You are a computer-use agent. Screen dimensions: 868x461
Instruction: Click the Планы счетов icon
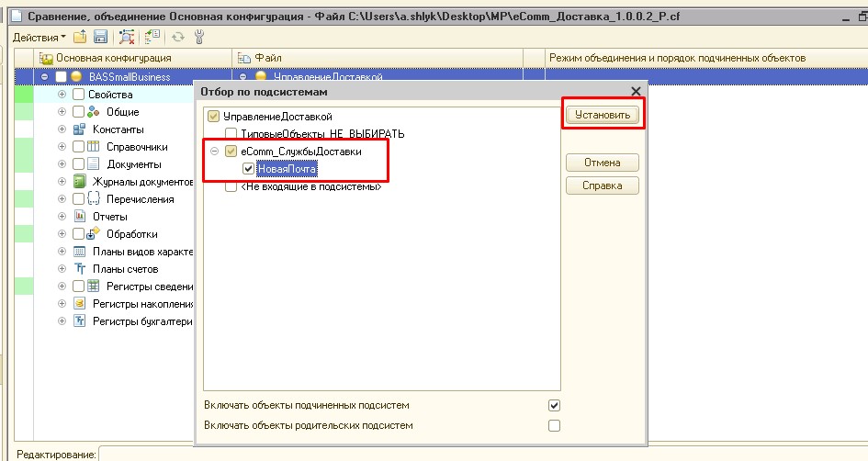(x=79, y=269)
